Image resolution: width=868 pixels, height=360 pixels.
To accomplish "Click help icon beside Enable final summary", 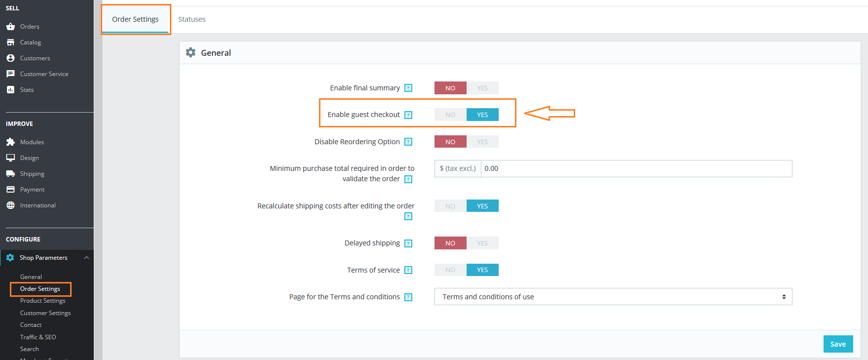I will [x=408, y=88].
